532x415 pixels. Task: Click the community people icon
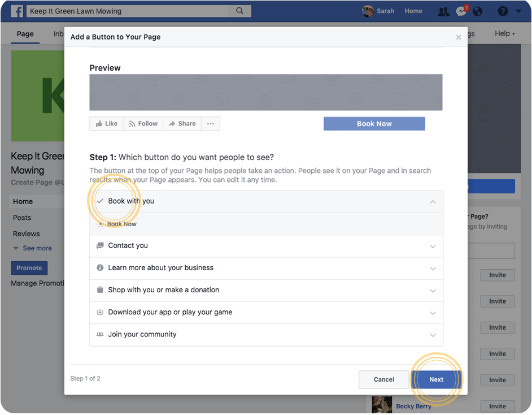coord(100,334)
